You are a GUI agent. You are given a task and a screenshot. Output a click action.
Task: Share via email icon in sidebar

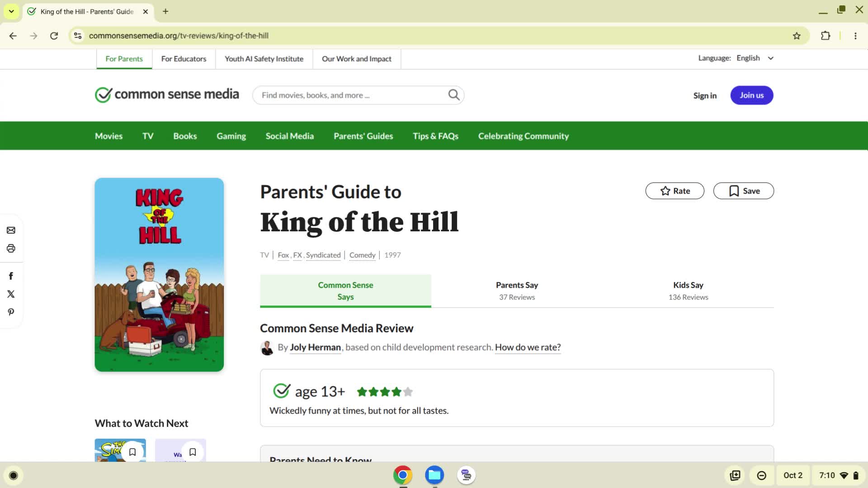click(11, 230)
